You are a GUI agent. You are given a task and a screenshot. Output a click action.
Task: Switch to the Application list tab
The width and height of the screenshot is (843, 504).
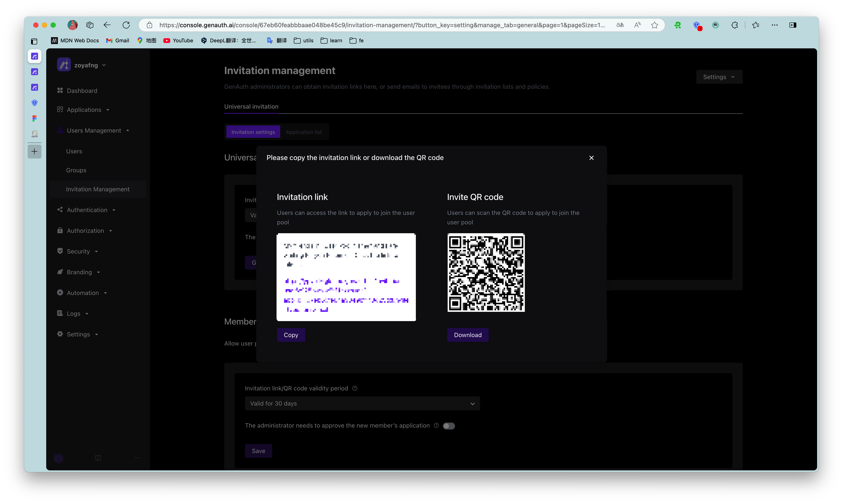(x=304, y=132)
